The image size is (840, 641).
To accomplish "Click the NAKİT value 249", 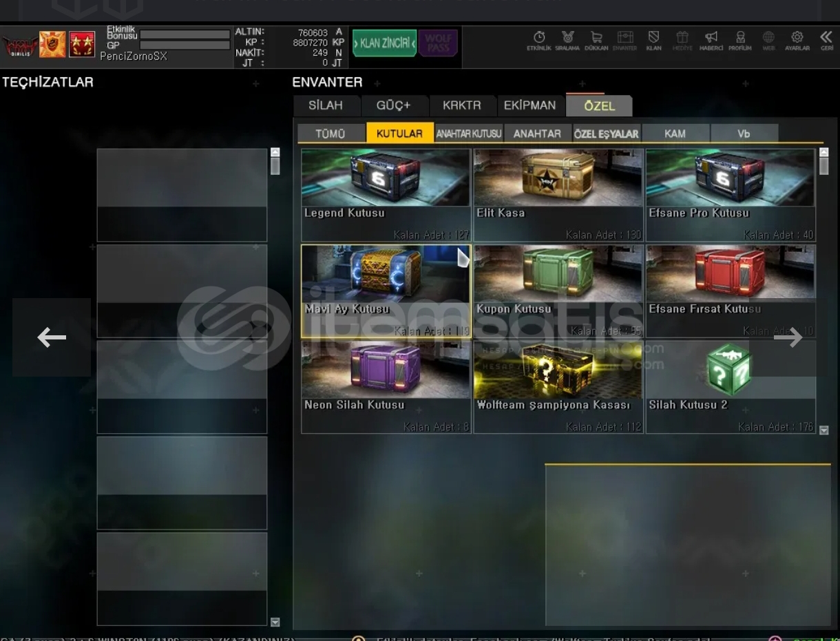I will pyautogui.click(x=320, y=52).
